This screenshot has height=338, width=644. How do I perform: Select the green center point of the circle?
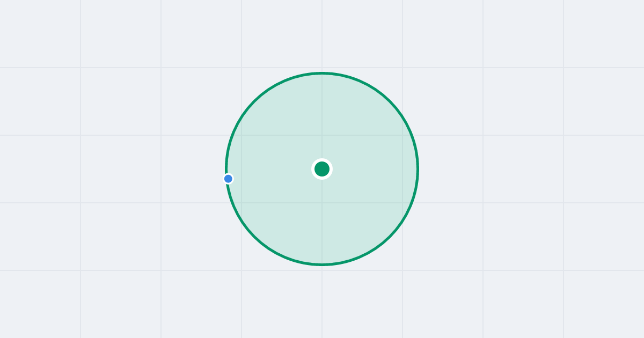coord(322,169)
